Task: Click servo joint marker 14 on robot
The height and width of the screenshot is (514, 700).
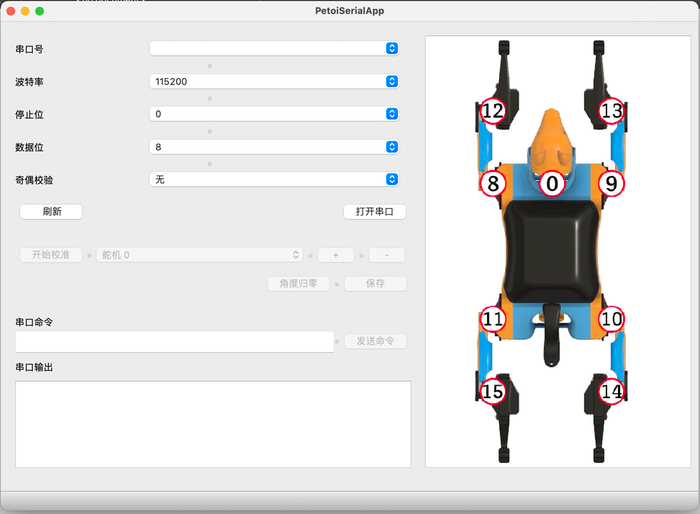Action: coord(611,392)
